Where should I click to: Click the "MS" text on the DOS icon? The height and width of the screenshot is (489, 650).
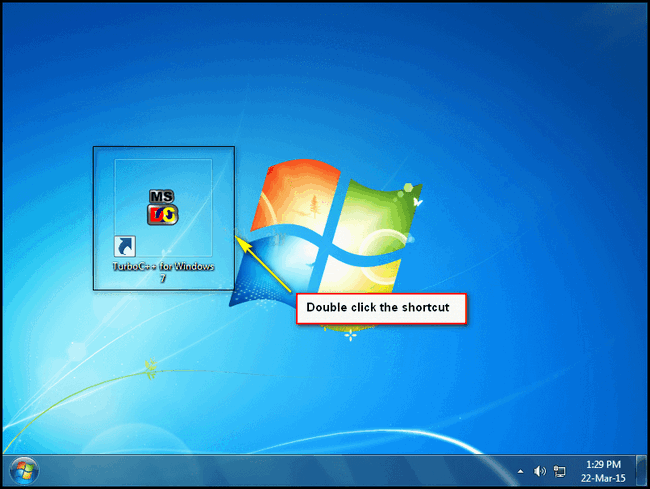pyautogui.click(x=162, y=196)
